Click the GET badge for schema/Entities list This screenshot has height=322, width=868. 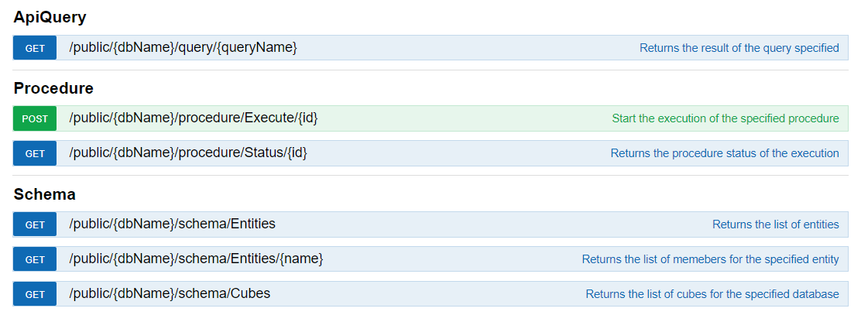(x=35, y=224)
